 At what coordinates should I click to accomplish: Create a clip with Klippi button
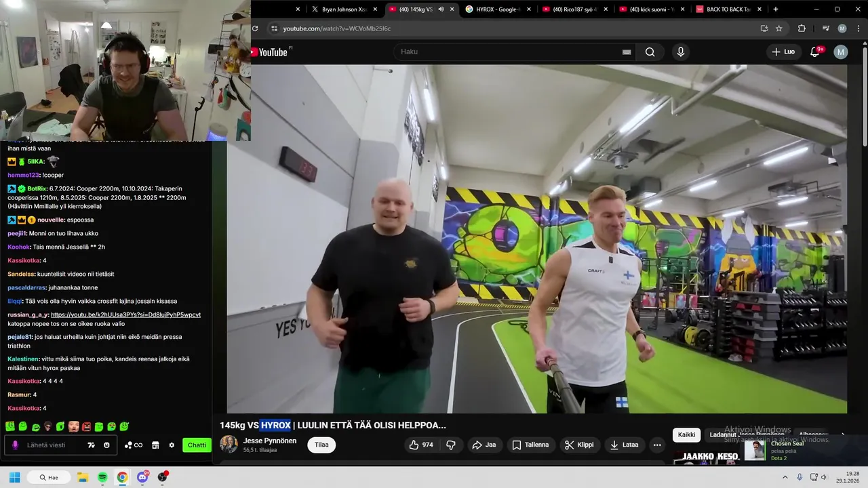[579, 445]
